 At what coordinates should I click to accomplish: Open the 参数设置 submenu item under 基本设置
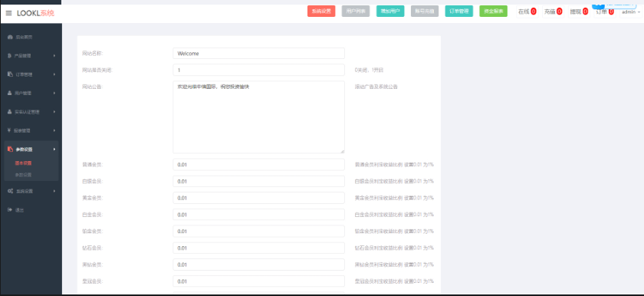(x=24, y=175)
